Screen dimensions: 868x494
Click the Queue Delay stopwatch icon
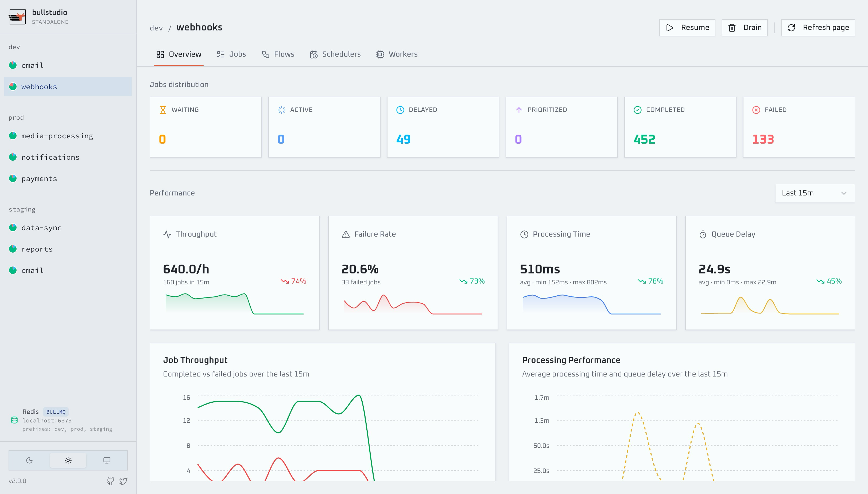click(x=703, y=234)
